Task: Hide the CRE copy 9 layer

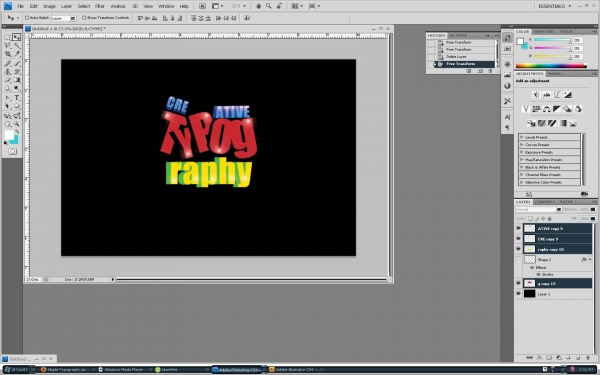Action: point(518,239)
